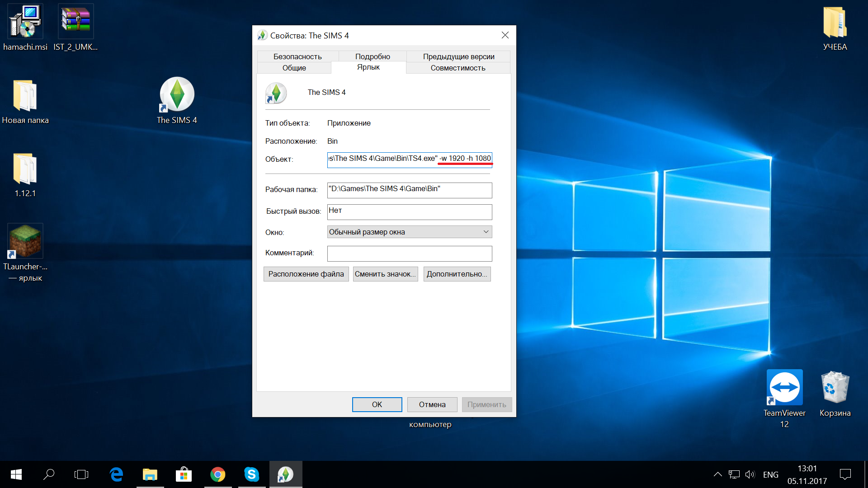Screen dimensions: 868x488
Task: Click the shortcut name 'The SIMS 4' text
Action: pyautogui.click(x=327, y=92)
